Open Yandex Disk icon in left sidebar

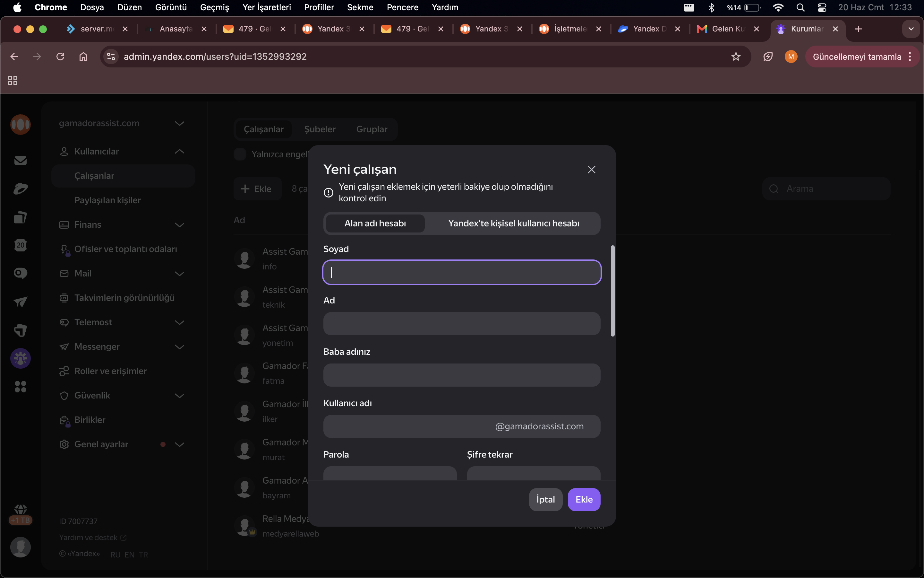click(x=20, y=189)
